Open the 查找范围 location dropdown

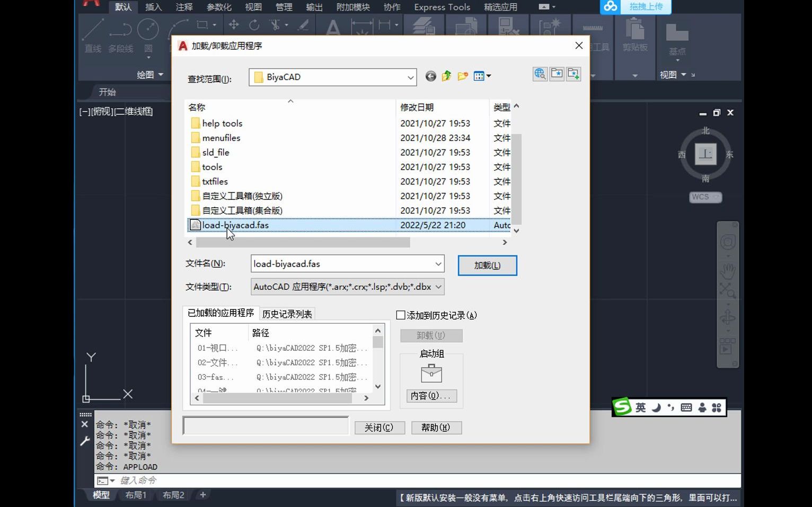[410, 77]
